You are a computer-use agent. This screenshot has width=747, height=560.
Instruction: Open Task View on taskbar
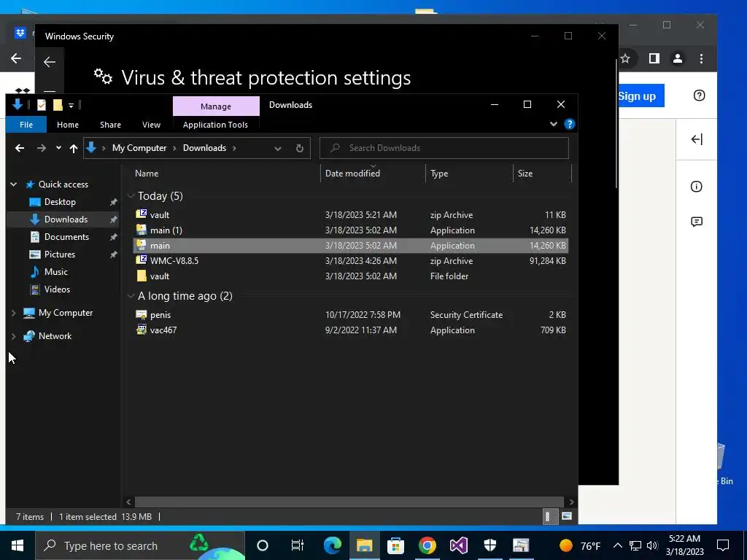[x=298, y=545]
